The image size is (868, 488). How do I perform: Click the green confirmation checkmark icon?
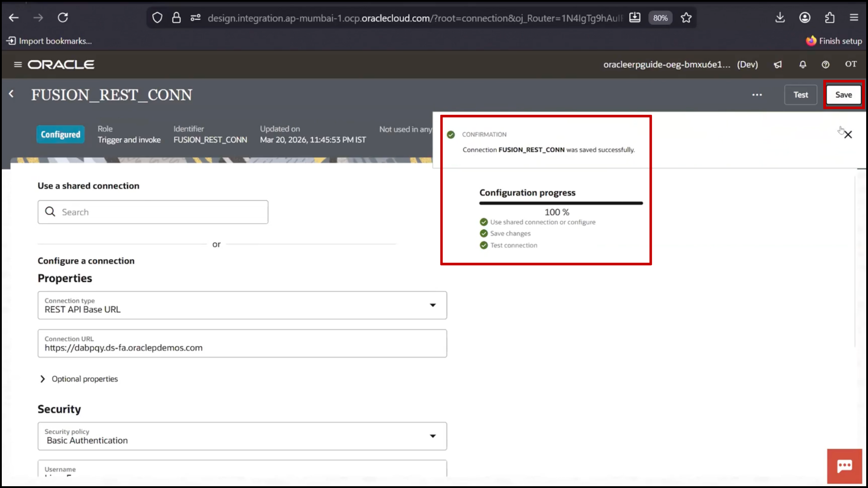click(x=451, y=135)
